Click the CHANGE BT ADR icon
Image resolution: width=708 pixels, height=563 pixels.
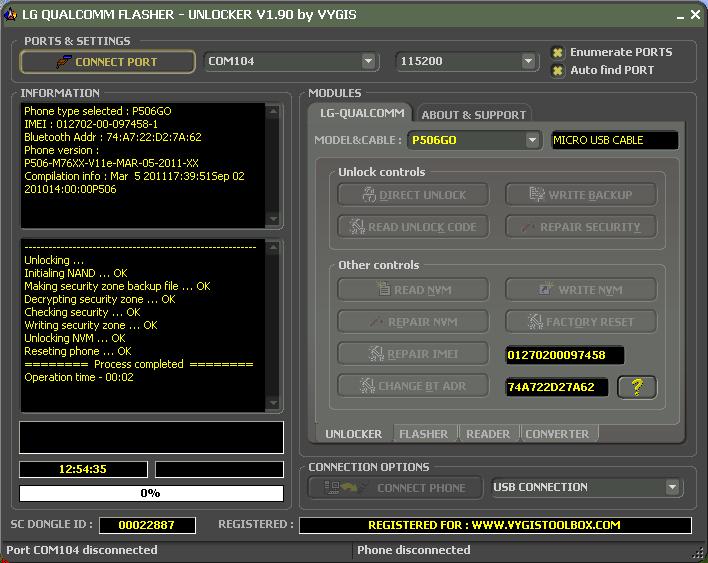coord(367,386)
